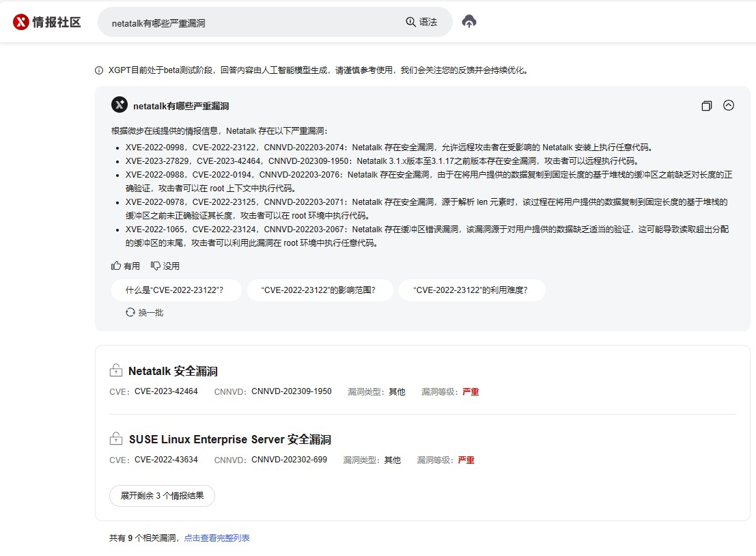Click the refresh icon beside 换一批
This screenshot has width=756, height=556.
(130, 312)
